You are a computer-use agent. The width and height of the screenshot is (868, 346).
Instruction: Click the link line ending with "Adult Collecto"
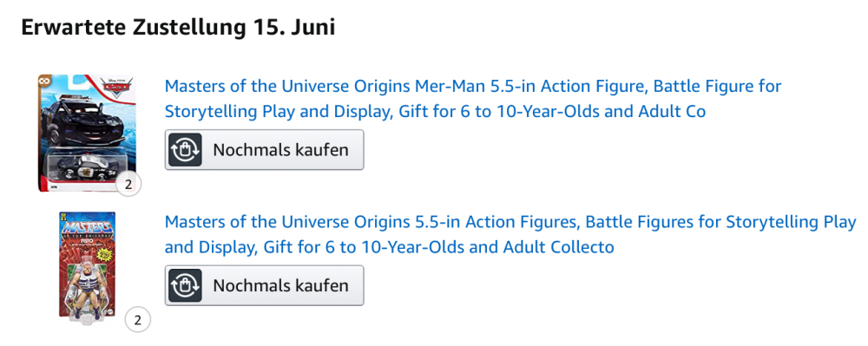390,247
